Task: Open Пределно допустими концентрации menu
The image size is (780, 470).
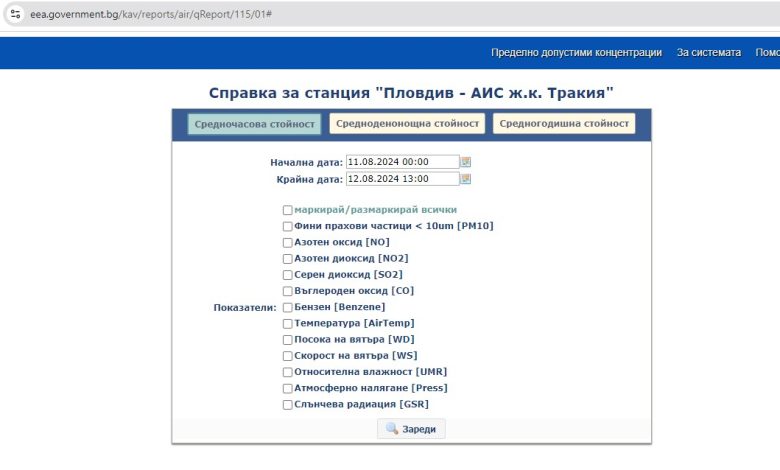Action: [577, 53]
